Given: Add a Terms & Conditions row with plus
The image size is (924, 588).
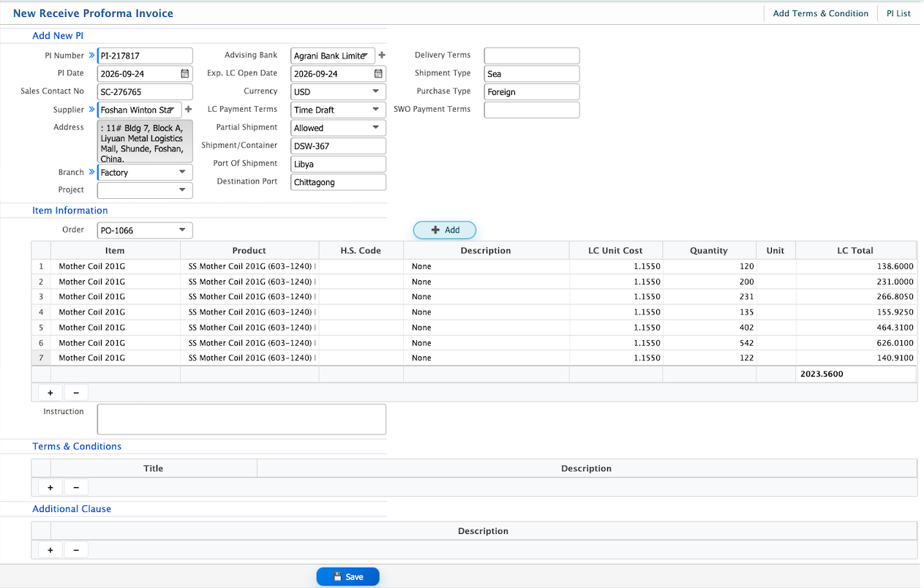Looking at the screenshot, I should point(50,487).
